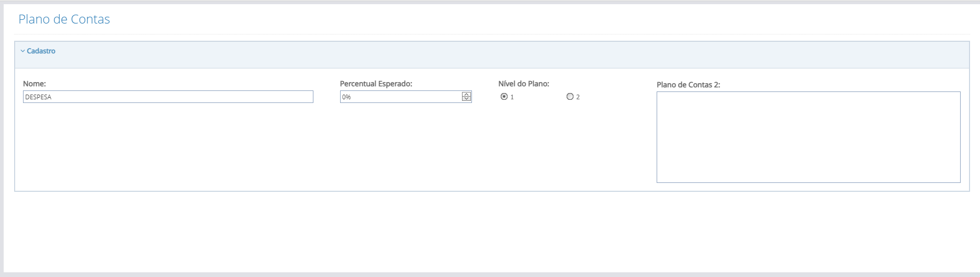Click the label '2' beside second radio

tap(578, 97)
